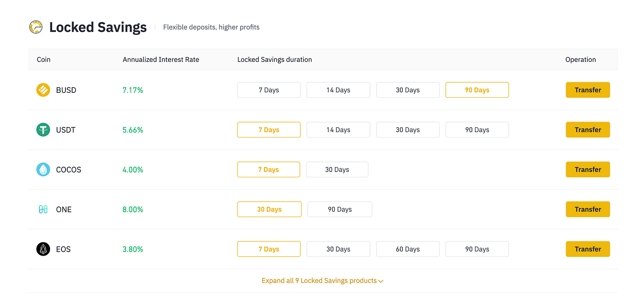Select 60 Days duration for EOS
This screenshot has height=306, width=644.
408,249
